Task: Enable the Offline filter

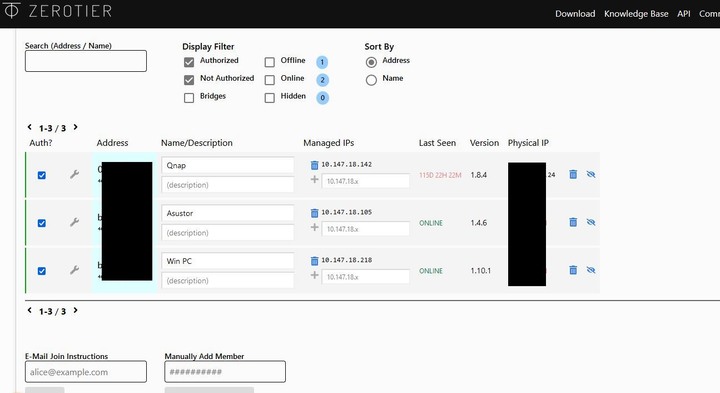Action: tap(270, 62)
